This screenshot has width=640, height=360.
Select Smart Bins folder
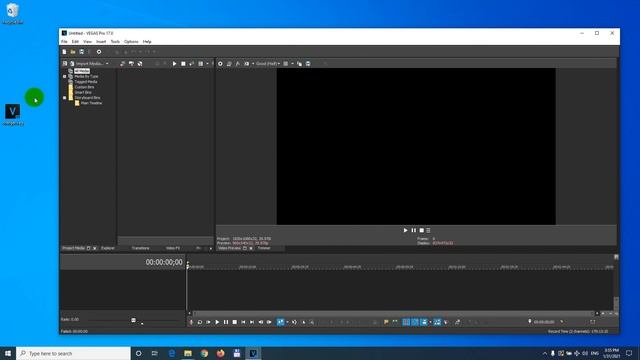tap(83, 92)
